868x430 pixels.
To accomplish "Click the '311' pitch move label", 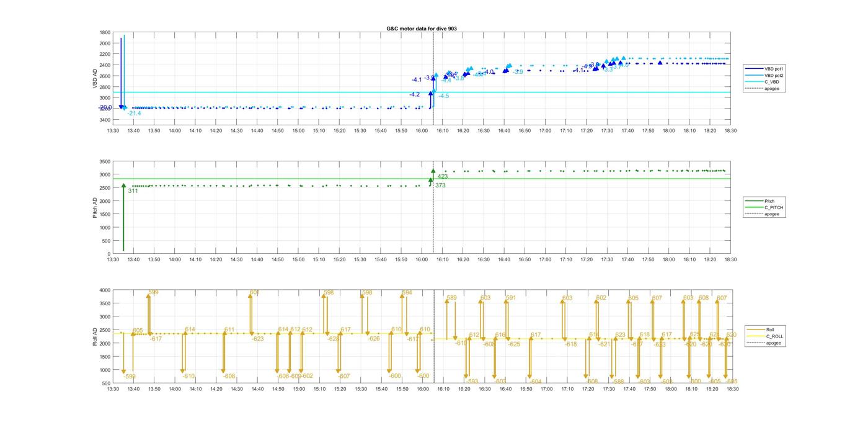I will [x=133, y=190].
